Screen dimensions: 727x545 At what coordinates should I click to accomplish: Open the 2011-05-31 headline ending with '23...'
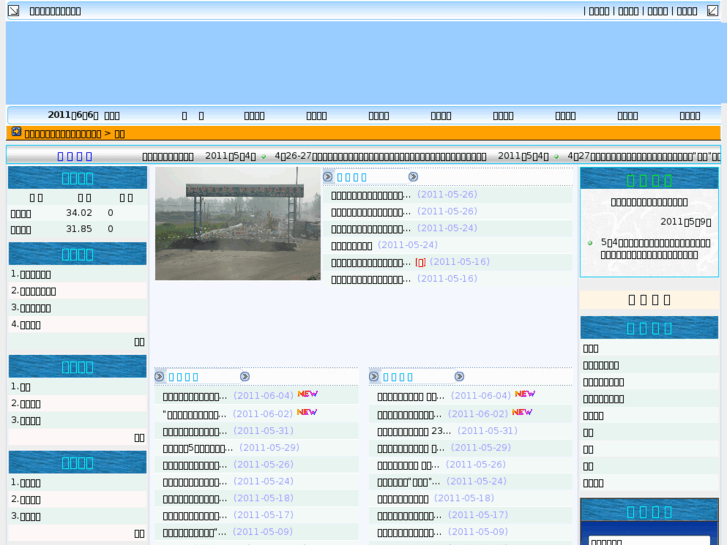[x=414, y=431]
